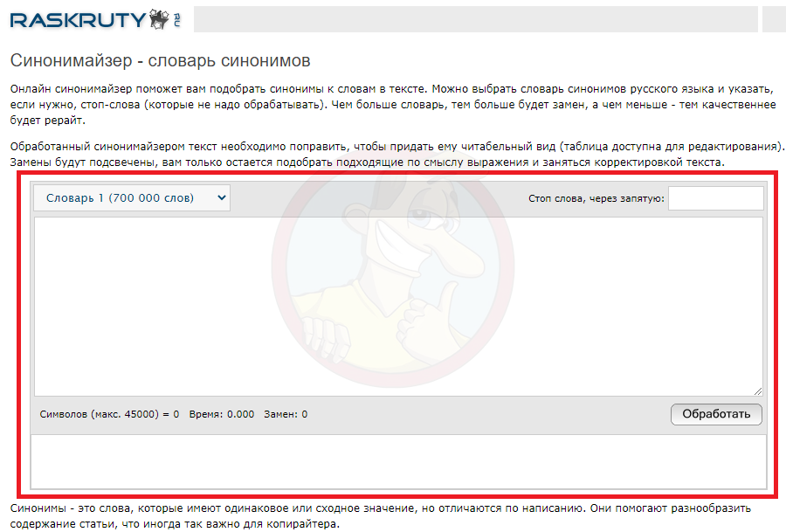The image size is (786, 532).
Task: Click the "Обработать" button
Action: point(716,414)
